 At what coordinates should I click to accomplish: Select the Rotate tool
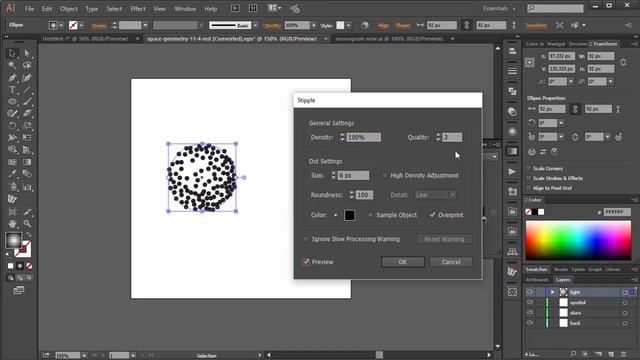(x=12, y=126)
